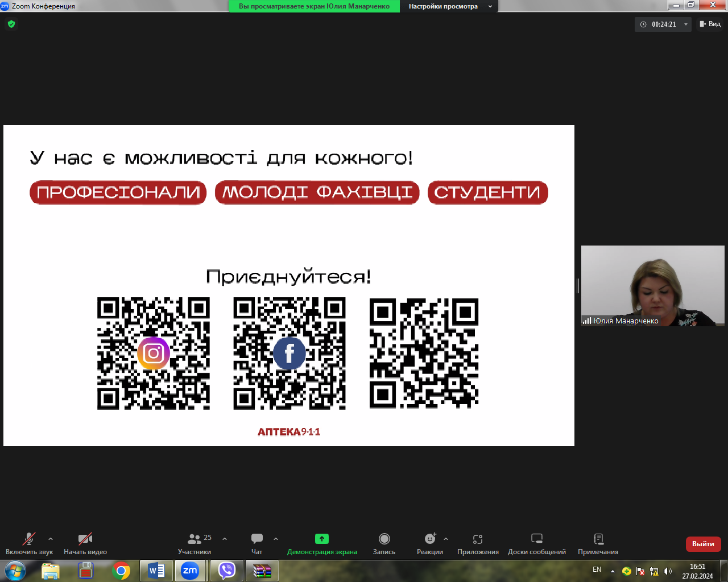
Task: Start camera with Начать видео
Action: click(x=85, y=543)
